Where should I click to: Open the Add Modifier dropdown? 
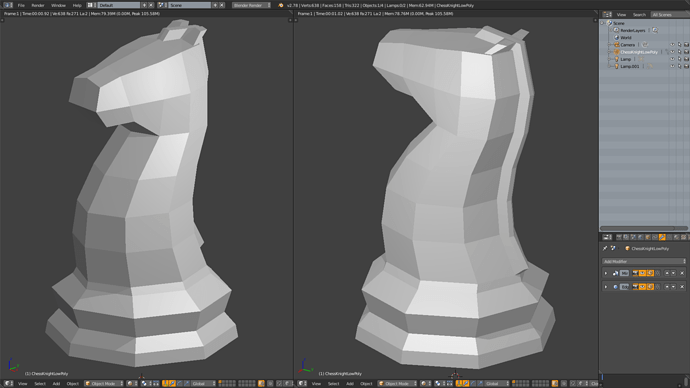(644, 261)
